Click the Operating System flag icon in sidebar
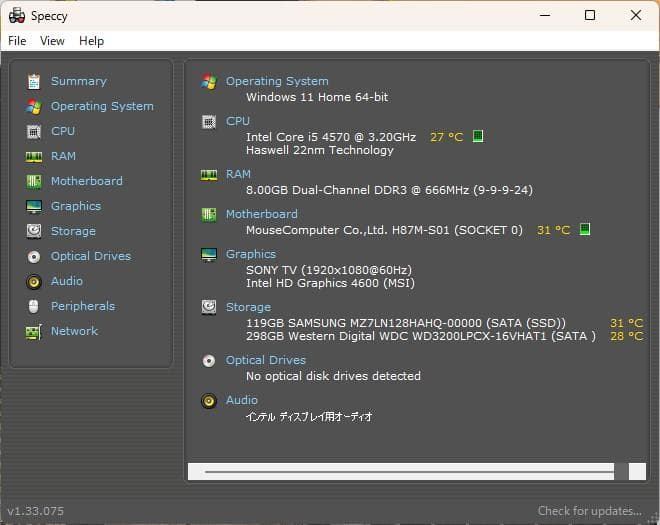Image resolution: width=660 pixels, height=525 pixels. 34,107
